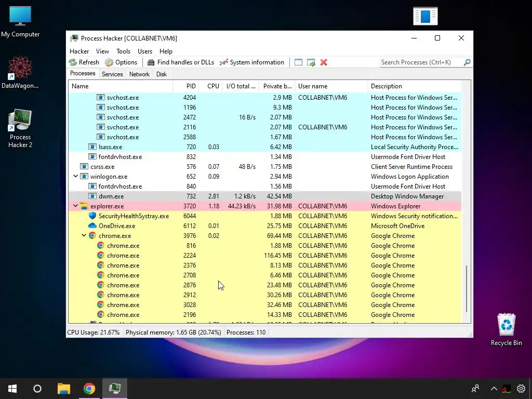
Task: Click the CPU Usage status entry
Action: pyautogui.click(x=94, y=332)
